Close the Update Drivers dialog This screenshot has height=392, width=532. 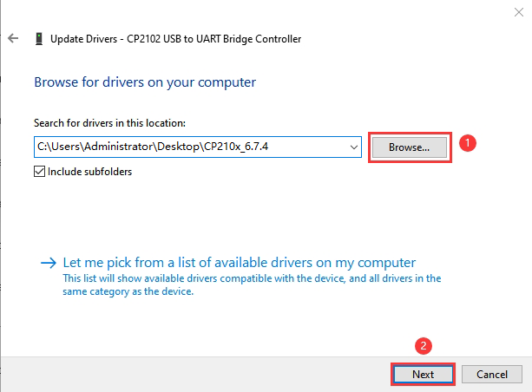tap(518, 12)
